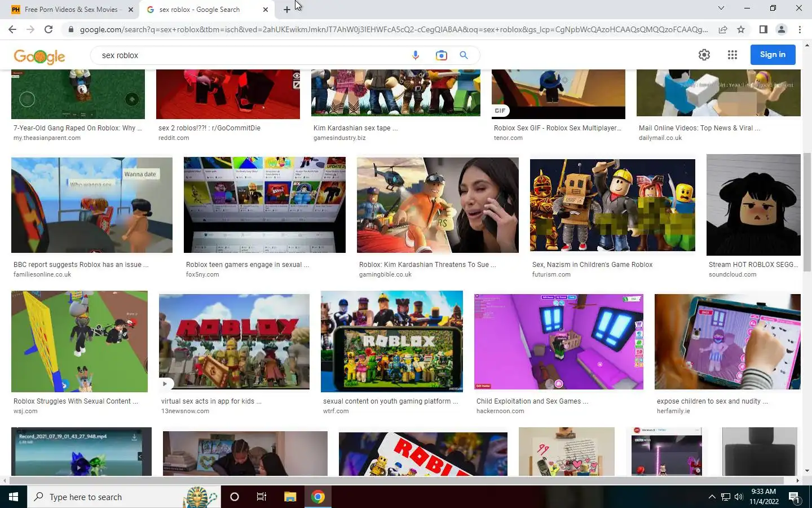Viewport: 812px width, 508px height.
Task: Open Cortana circle icon on taskbar
Action: [x=235, y=497]
